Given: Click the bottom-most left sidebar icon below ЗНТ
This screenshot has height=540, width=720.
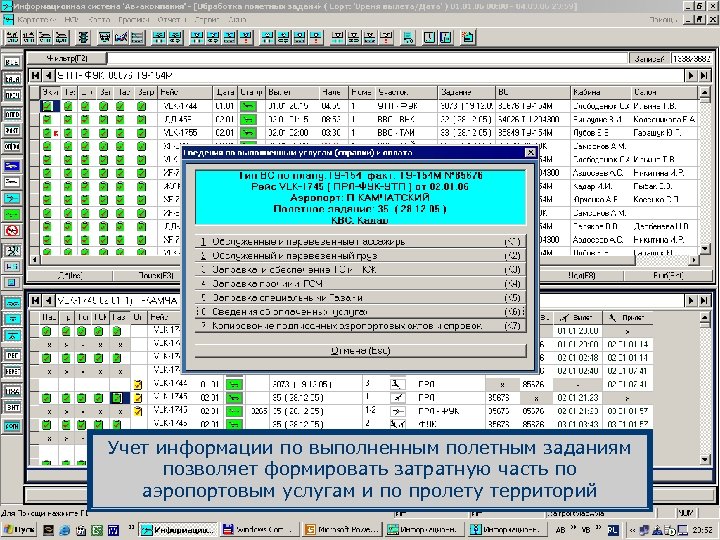Looking at the screenshot, I should click(12, 426).
